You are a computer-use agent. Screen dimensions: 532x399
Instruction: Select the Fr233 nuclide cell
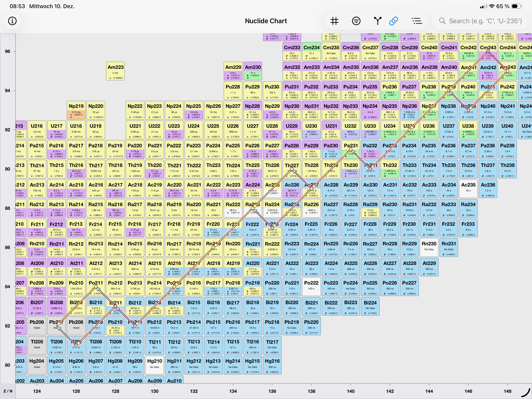click(x=468, y=228)
